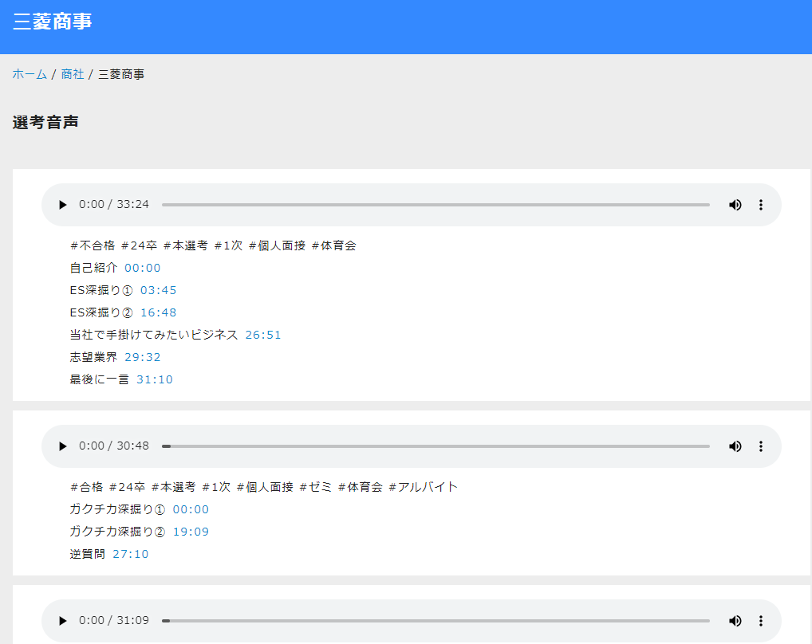Screen dimensions: 812x644
Task: Open more options on the 33:24 player
Action: (761, 205)
